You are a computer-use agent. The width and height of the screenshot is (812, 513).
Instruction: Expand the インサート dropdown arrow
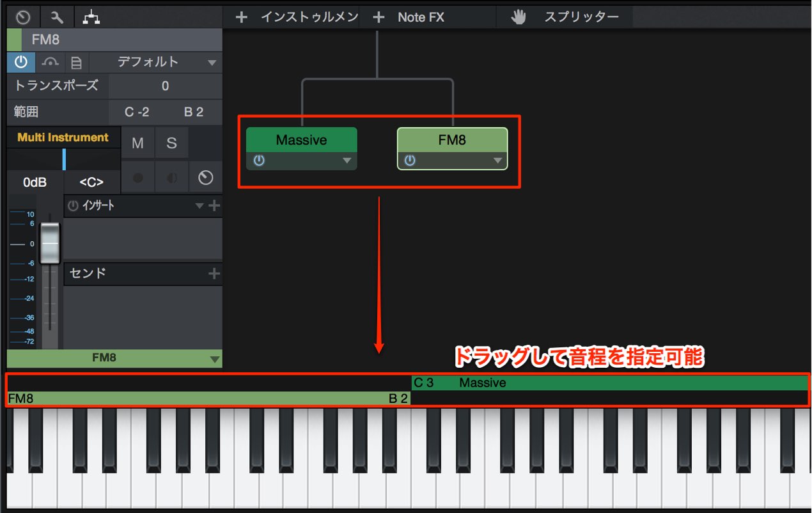tap(199, 206)
